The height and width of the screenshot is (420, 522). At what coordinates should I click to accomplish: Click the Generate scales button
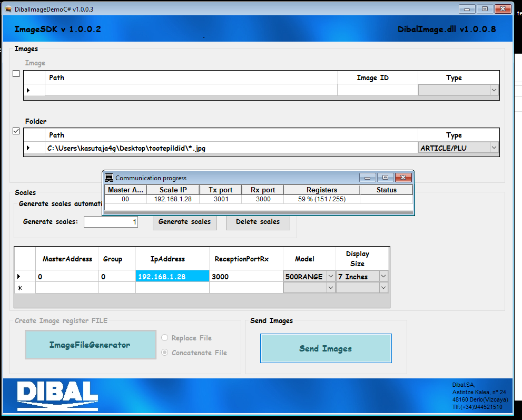click(x=185, y=222)
